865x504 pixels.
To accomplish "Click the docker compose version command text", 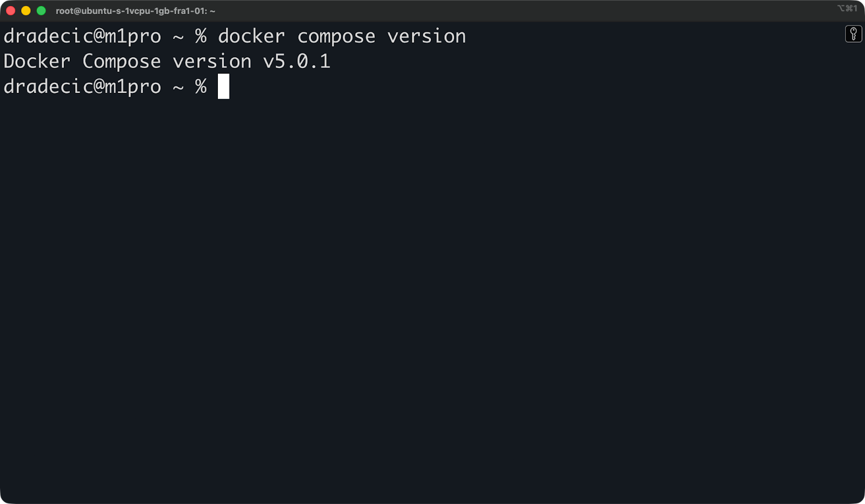I will 342,36.
